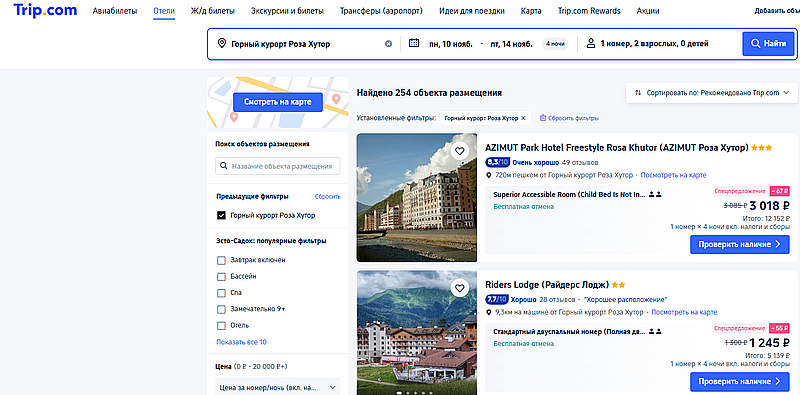Remove the Горный курорт Роза Хутор filter chip
Screen dimensions: 800x395
tap(523, 118)
